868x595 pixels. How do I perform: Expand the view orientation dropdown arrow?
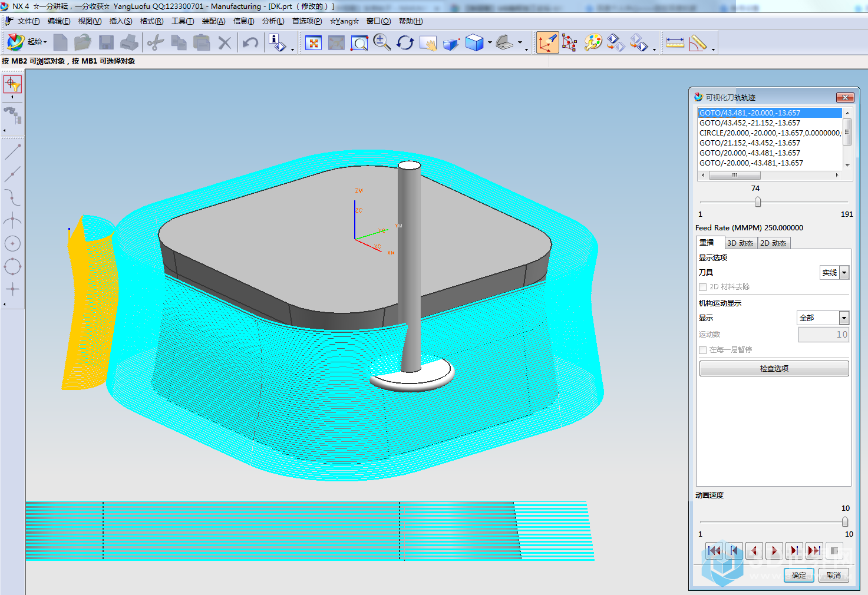click(520, 42)
